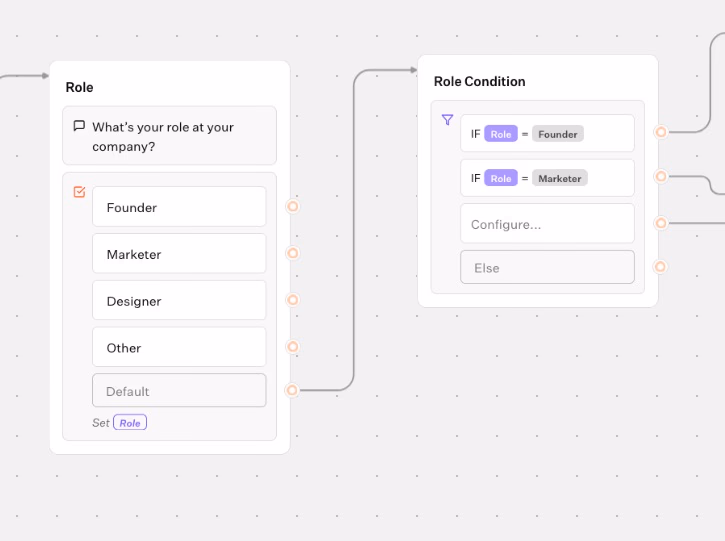This screenshot has height=541, width=725.
Task: Click the connector dot next to Other choice
Action: pos(293,347)
